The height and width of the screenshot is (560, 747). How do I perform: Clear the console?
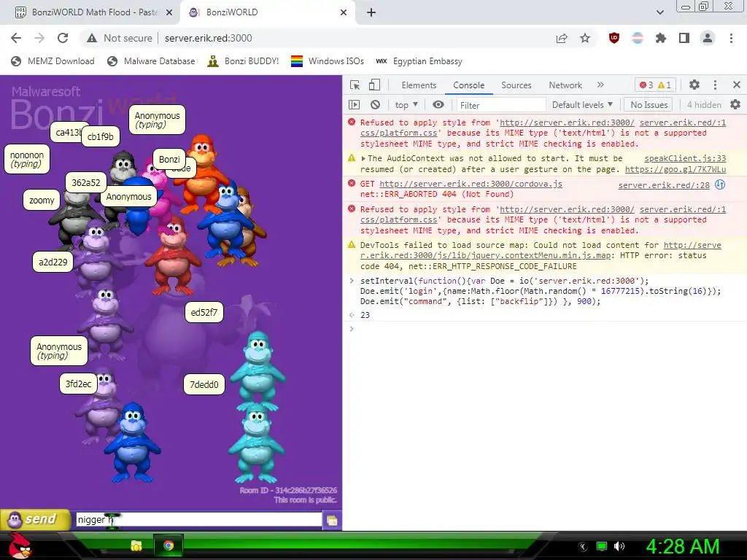(376, 105)
